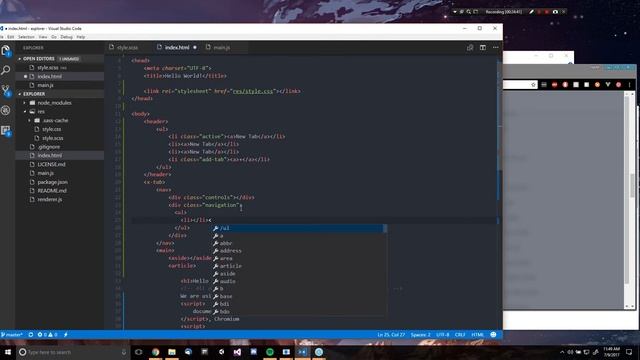
Task: Change encoding via UTF-8 status item
Action: (x=442, y=335)
